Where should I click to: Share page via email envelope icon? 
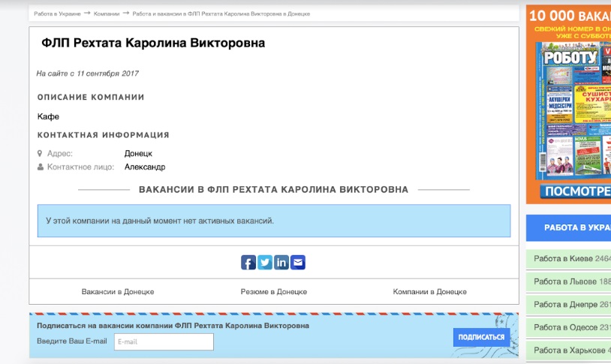coord(298,263)
